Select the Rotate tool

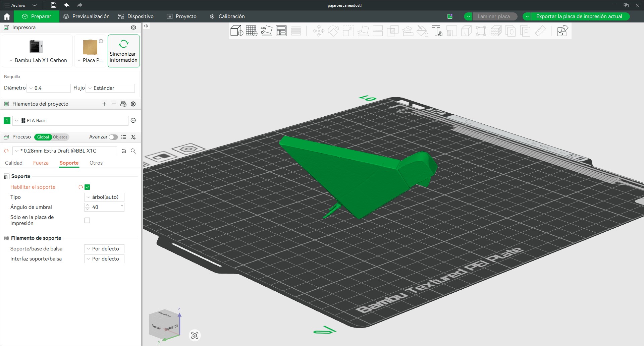click(333, 31)
